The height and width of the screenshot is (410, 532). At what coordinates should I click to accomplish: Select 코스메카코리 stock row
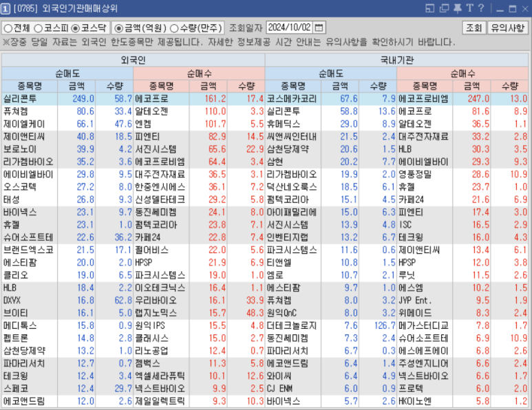[293, 98]
